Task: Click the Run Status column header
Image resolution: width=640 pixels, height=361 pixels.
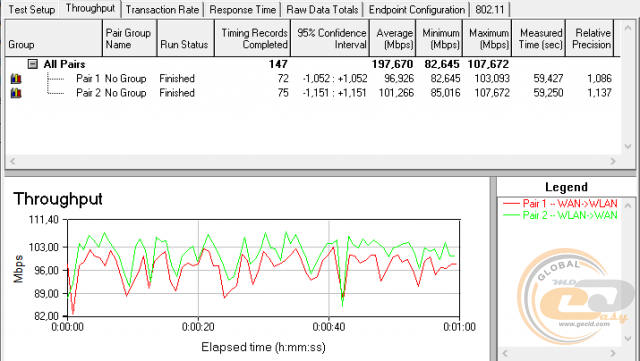Action: pyautogui.click(x=186, y=38)
